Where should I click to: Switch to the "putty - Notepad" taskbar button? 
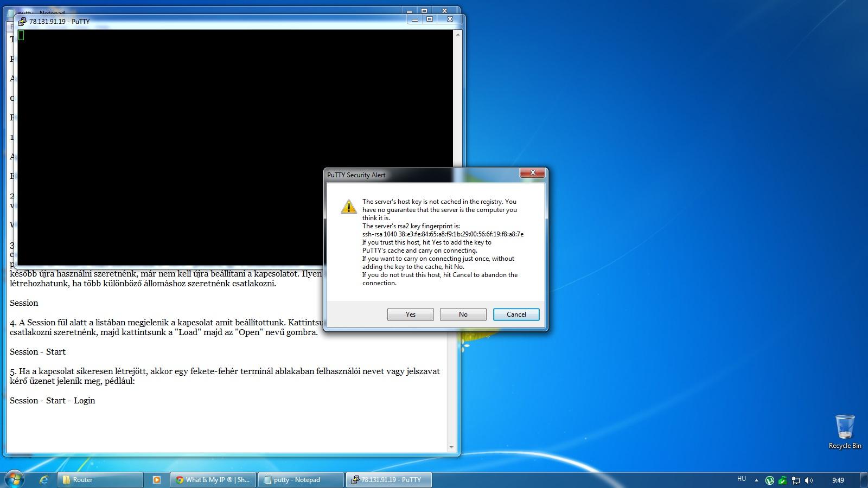coord(301,480)
